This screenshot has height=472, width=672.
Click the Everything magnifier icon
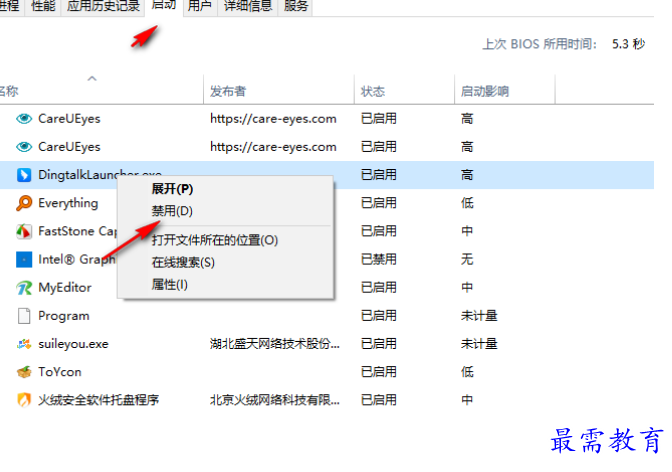click(24, 203)
